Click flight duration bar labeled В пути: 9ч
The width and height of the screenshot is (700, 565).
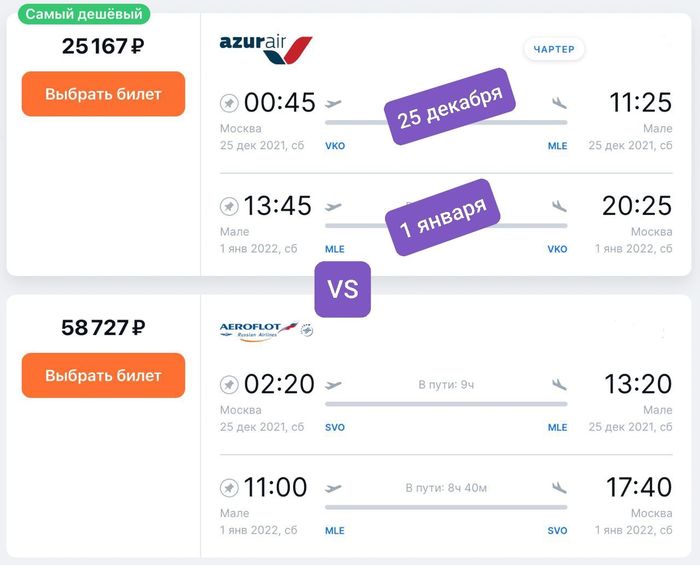[446, 403]
